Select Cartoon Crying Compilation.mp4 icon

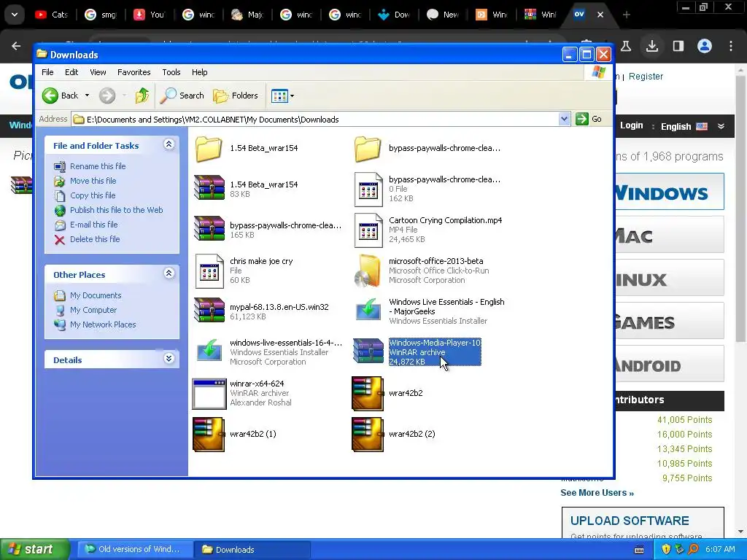[x=368, y=230]
